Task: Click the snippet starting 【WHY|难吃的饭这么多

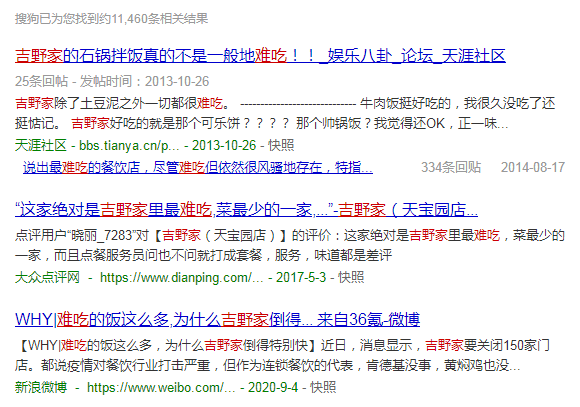Action: pyautogui.click(x=282, y=355)
